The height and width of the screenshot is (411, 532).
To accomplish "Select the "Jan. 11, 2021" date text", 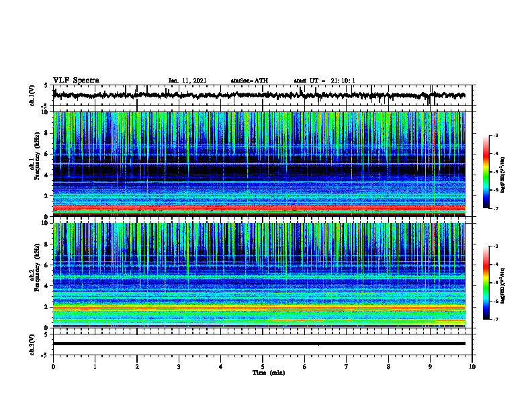I will click(187, 81).
